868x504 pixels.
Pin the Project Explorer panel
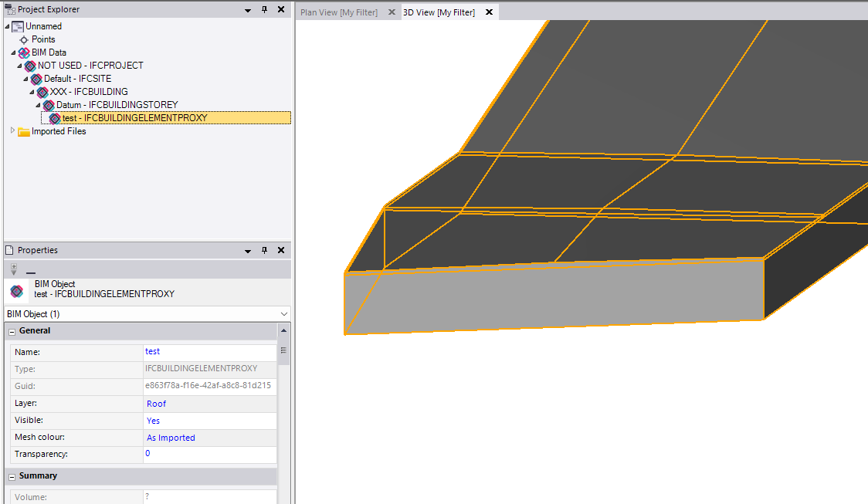click(x=264, y=10)
